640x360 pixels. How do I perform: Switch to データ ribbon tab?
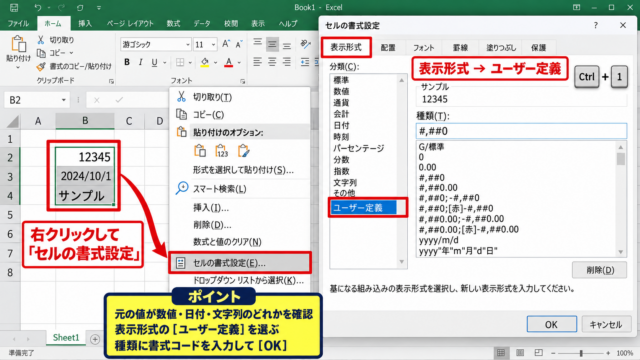[x=202, y=24]
